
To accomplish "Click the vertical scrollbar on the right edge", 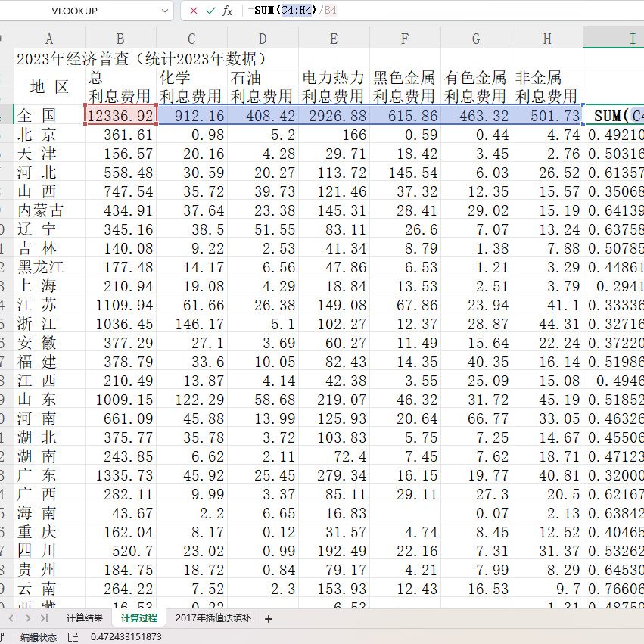I will (x=639, y=303).
